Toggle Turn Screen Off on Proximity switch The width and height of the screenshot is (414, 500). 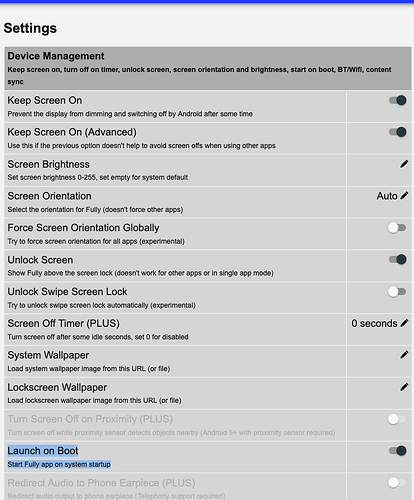pyautogui.click(x=397, y=419)
